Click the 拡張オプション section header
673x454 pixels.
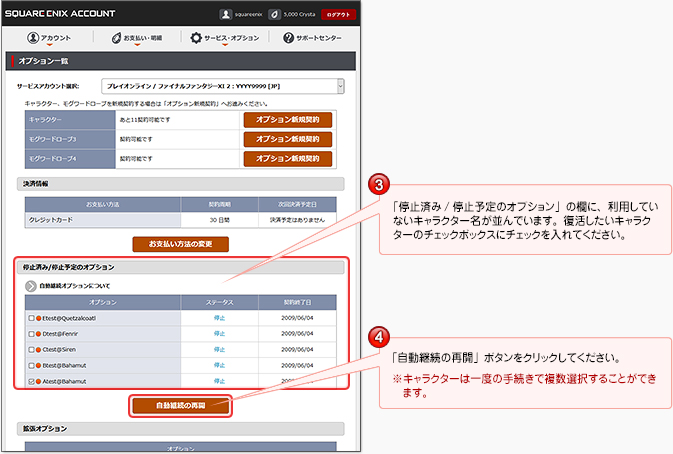180,429
